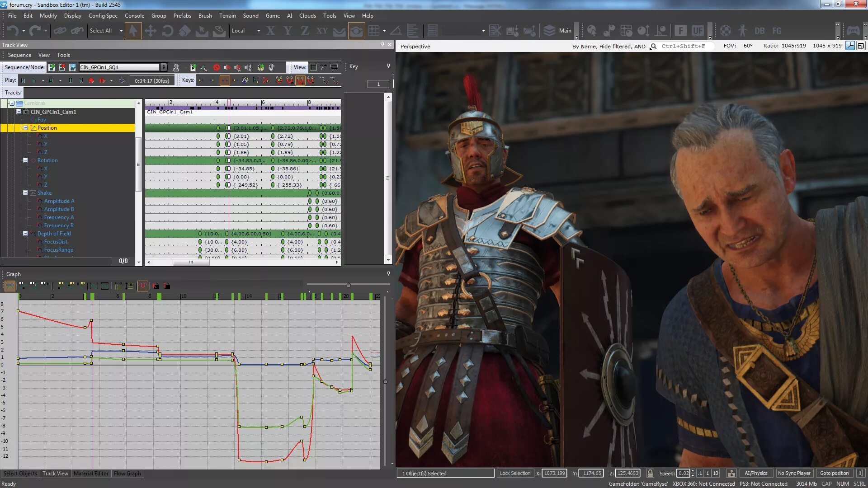868x488 pixels.
Task: Click the No Sync Player button
Action: [x=794, y=473]
